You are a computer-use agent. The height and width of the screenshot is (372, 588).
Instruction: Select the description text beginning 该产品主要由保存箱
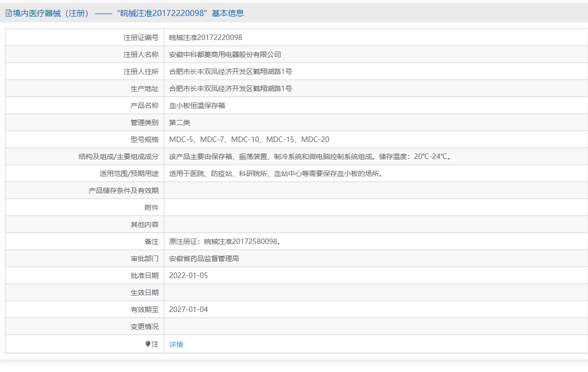[311, 156]
